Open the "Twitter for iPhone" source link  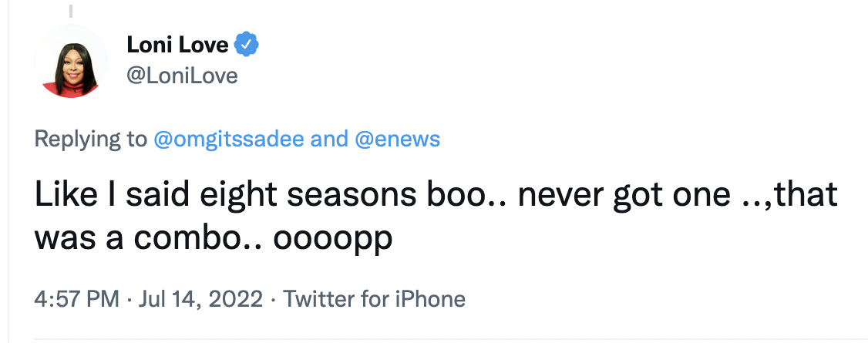click(375, 298)
